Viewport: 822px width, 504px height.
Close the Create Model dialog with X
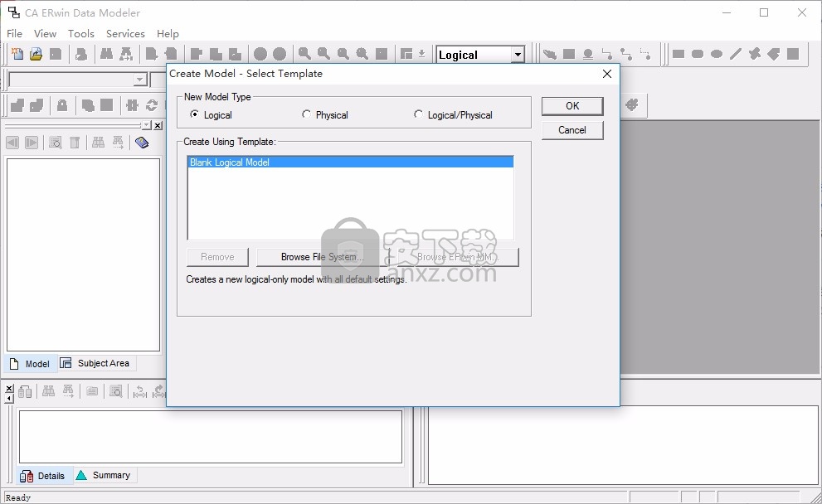click(607, 74)
